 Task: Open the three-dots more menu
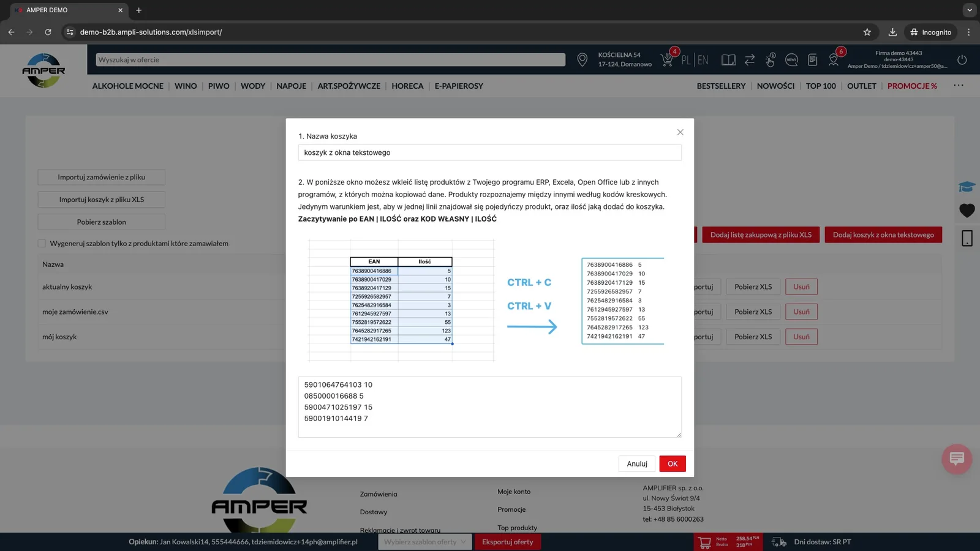pyautogui.click(x=959, y=85)
